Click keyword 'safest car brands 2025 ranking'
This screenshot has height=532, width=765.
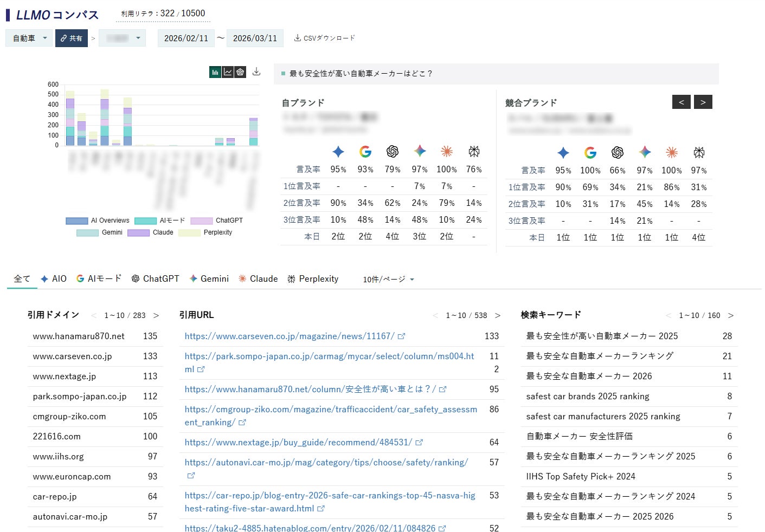pos(588,397)
